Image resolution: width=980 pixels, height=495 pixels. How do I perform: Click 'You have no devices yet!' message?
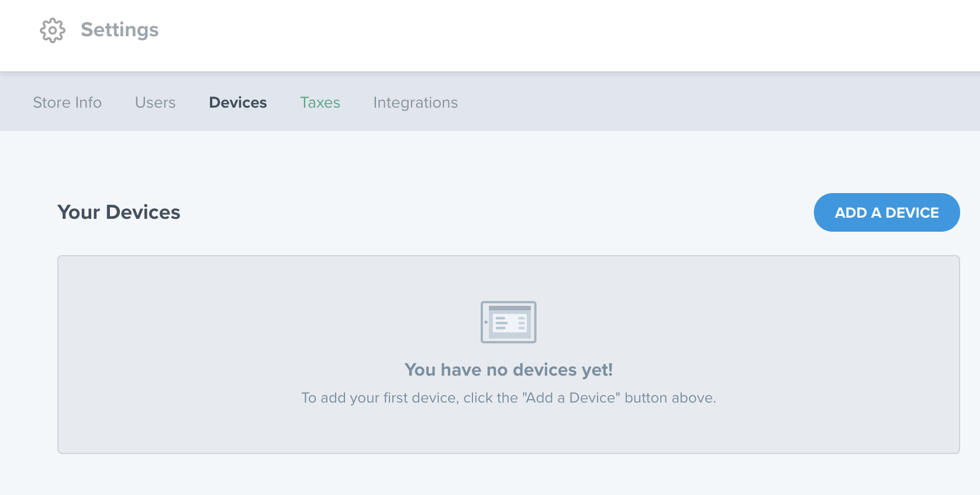(x=509, y=370)
